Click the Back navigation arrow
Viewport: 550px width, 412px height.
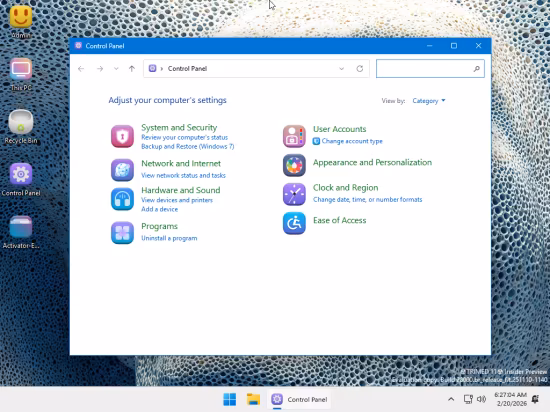click(81, 69)
